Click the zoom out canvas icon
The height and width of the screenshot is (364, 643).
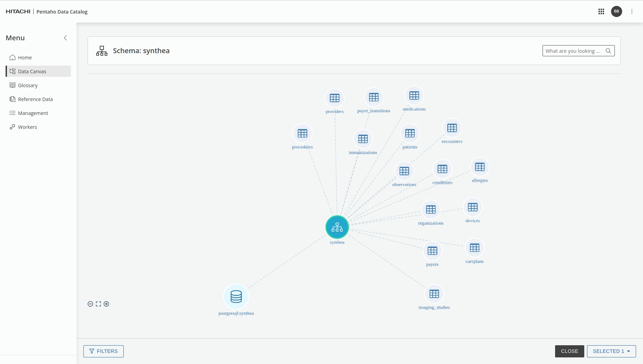90,304
